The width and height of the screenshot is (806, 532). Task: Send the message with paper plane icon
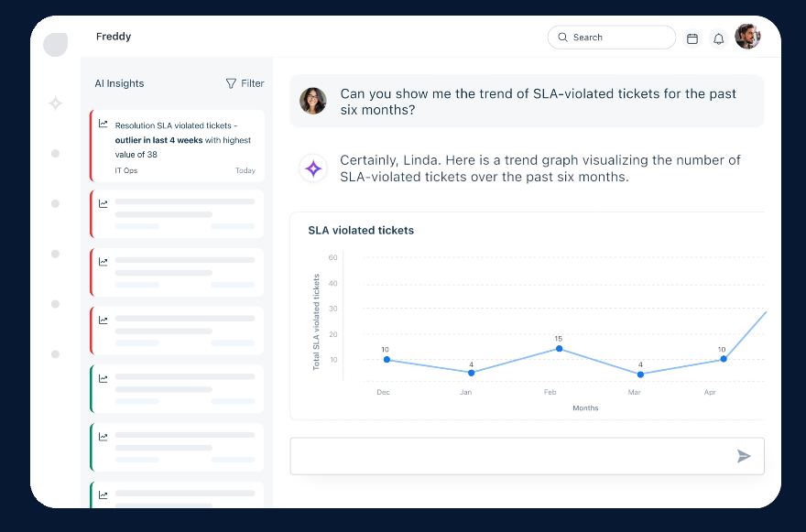(744, 456)
